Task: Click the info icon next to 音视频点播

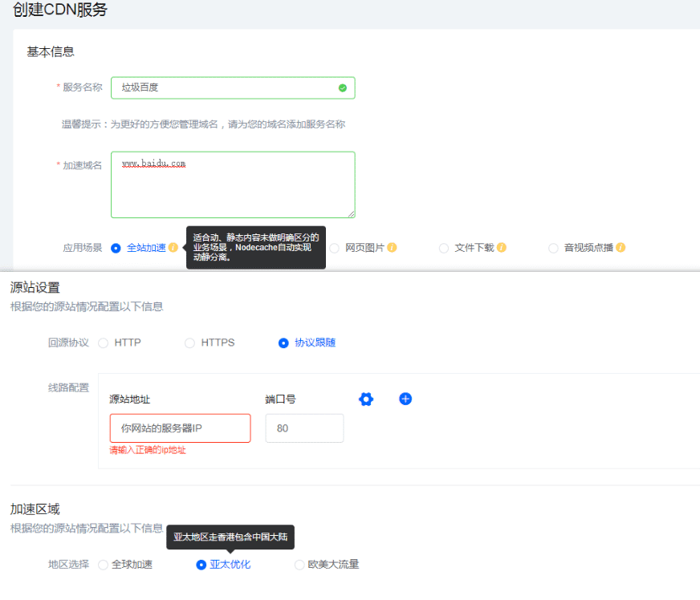Action: pyautogui.click(x=621, y=248)
